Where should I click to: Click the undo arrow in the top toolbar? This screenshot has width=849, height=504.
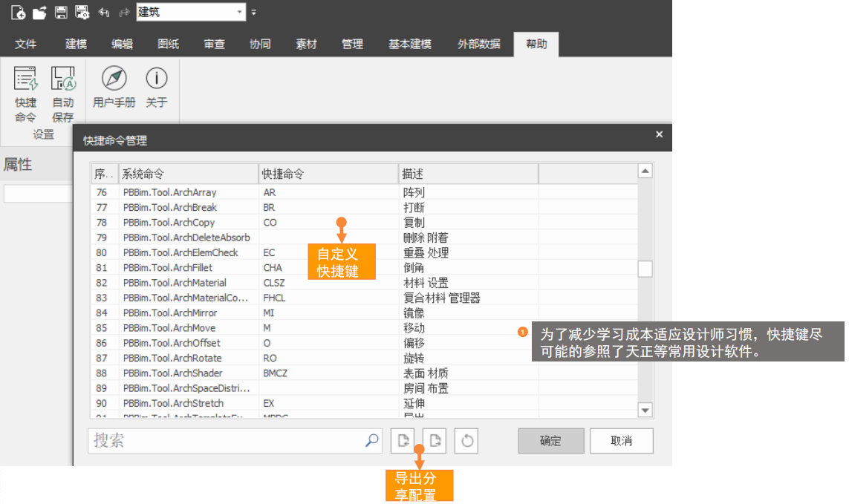point(104,12)
